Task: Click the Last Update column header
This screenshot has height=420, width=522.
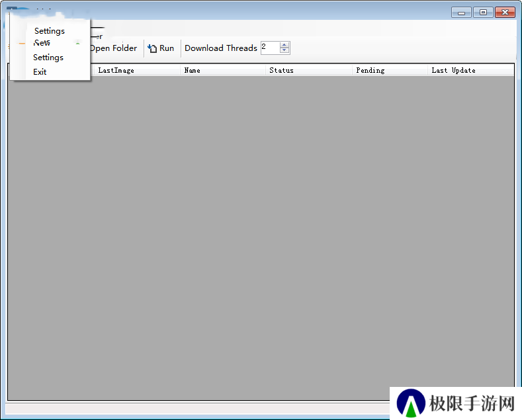Action: tap(471, 70)
